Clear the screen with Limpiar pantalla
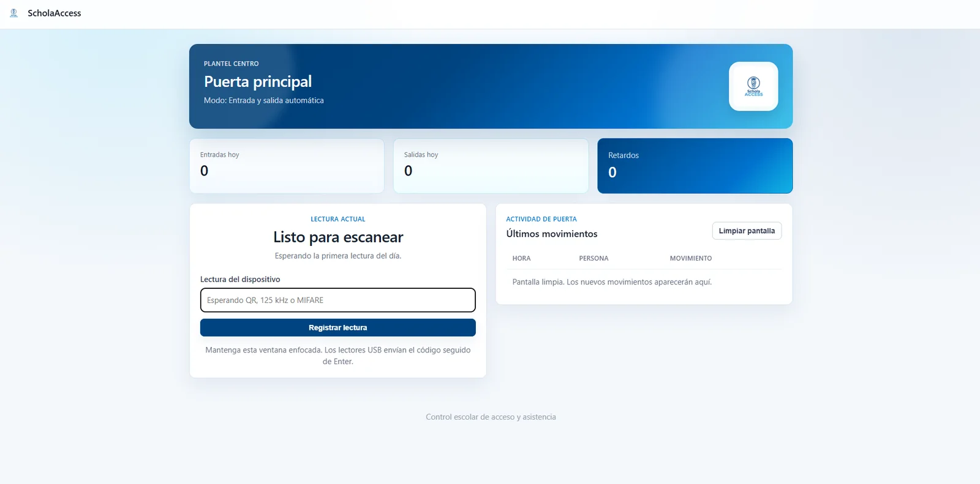 [747, 231]
